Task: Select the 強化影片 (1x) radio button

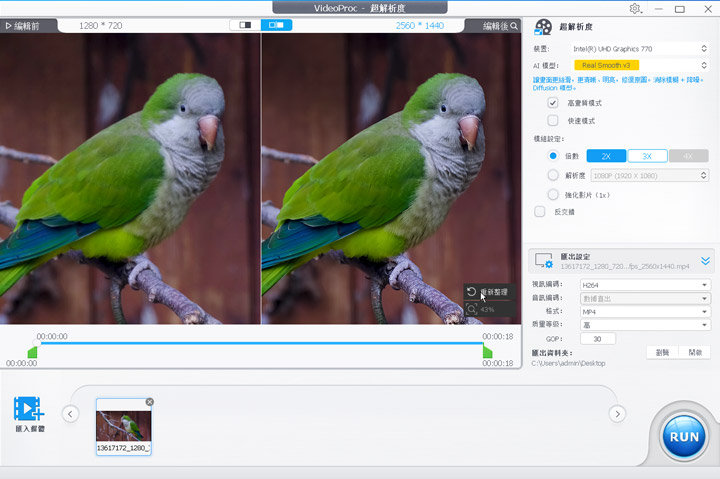Action: pos(553,195)
